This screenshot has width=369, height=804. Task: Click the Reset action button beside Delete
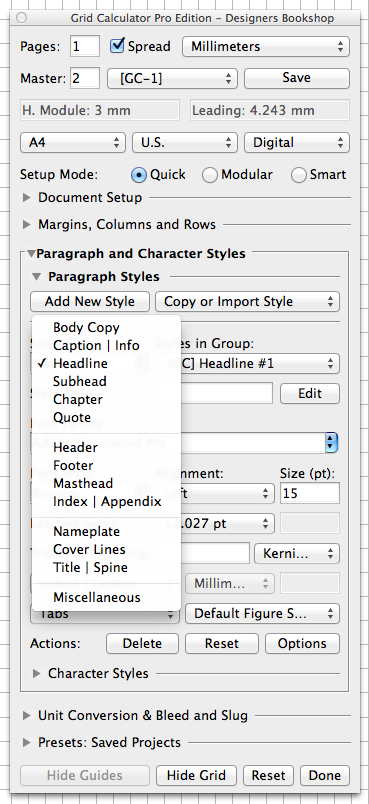click(x=221, y=644)
